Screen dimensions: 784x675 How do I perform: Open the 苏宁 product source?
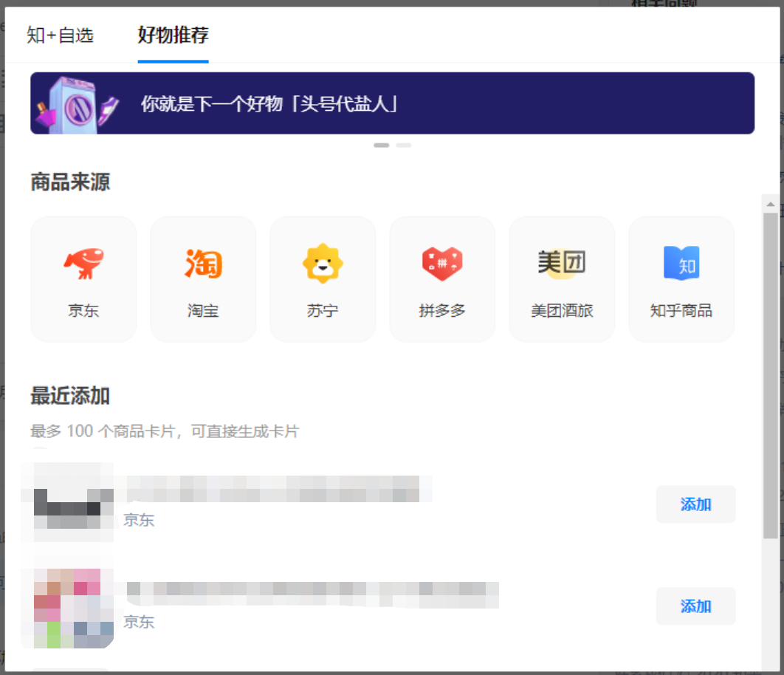pos(323,279)
